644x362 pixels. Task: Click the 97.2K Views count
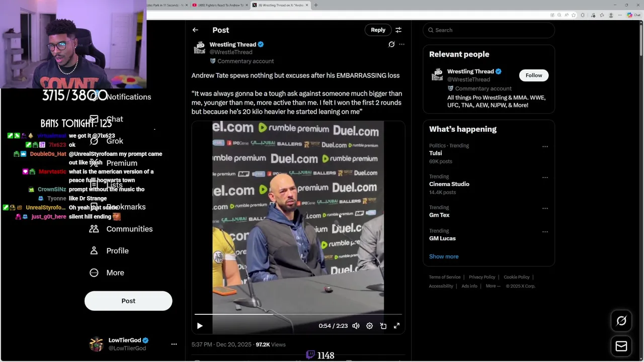(271, 344)
